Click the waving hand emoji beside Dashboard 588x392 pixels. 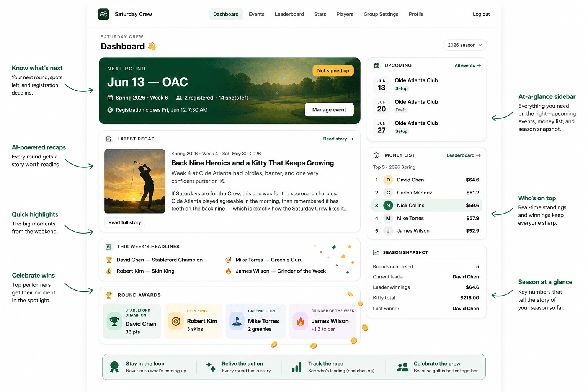pos(152,46)
